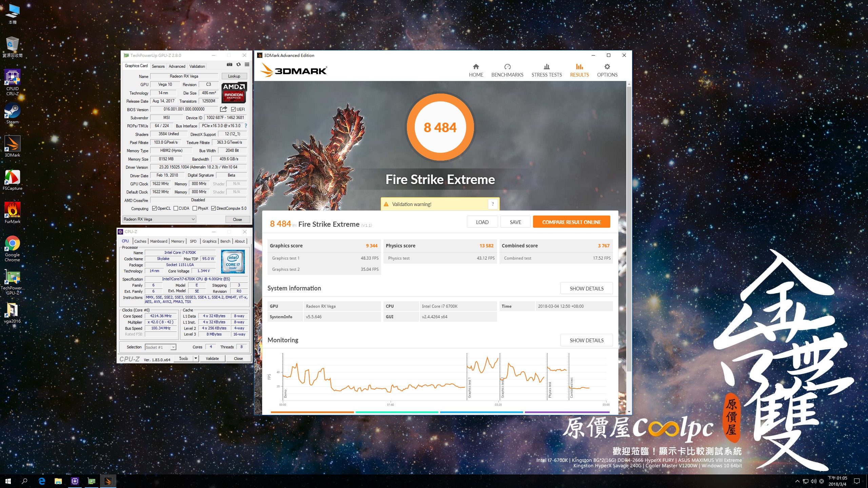This screenshot has height=488, width=868.
Task: Launch 3DMark desktop shortcut
Action: pos(13,147)
